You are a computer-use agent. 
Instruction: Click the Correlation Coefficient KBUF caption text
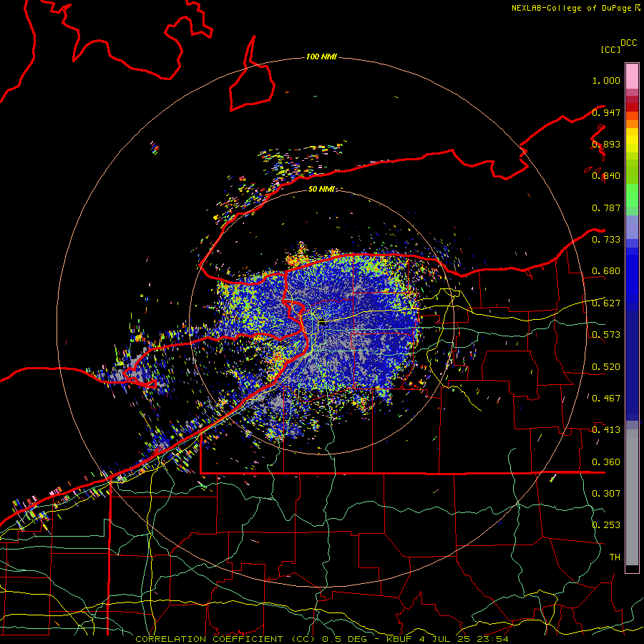pos(321,639)
